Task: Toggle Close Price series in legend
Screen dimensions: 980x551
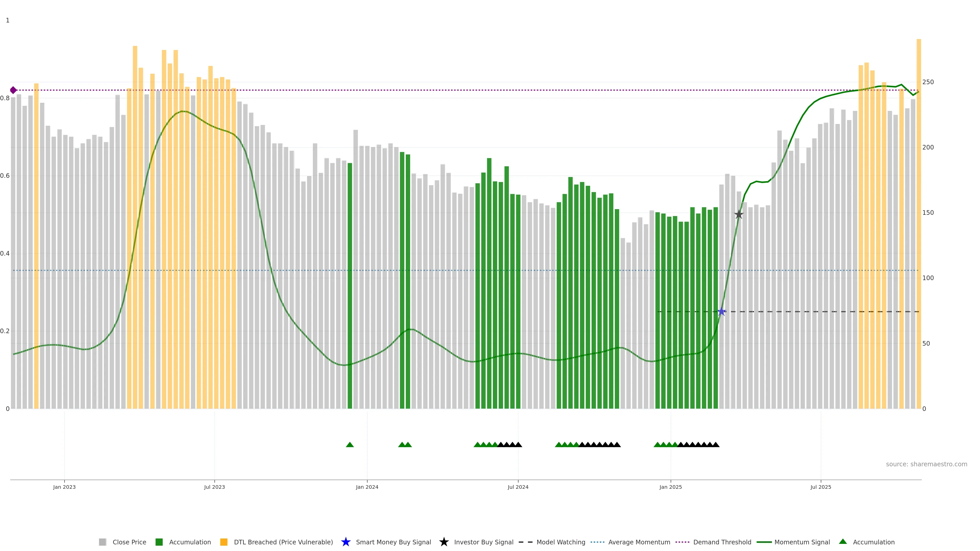Action: (129, 542)
